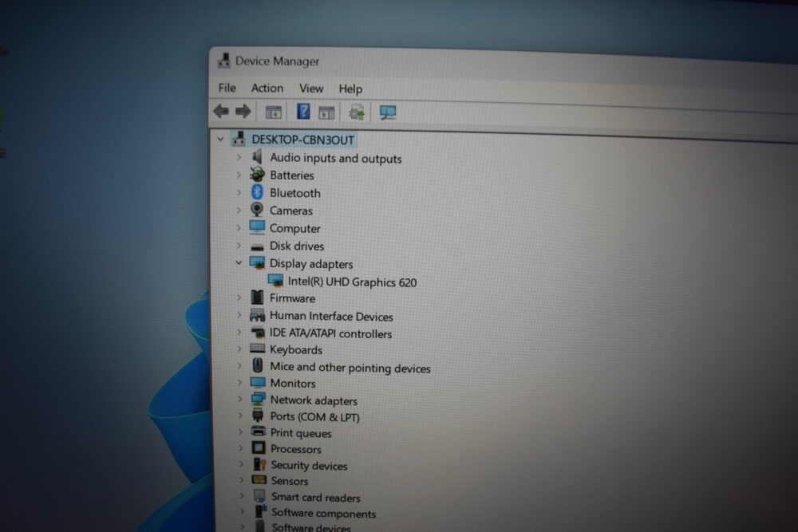Click the Display adapters category icon
The width and height of the screenshot is (798, 532).
[257, 263]
